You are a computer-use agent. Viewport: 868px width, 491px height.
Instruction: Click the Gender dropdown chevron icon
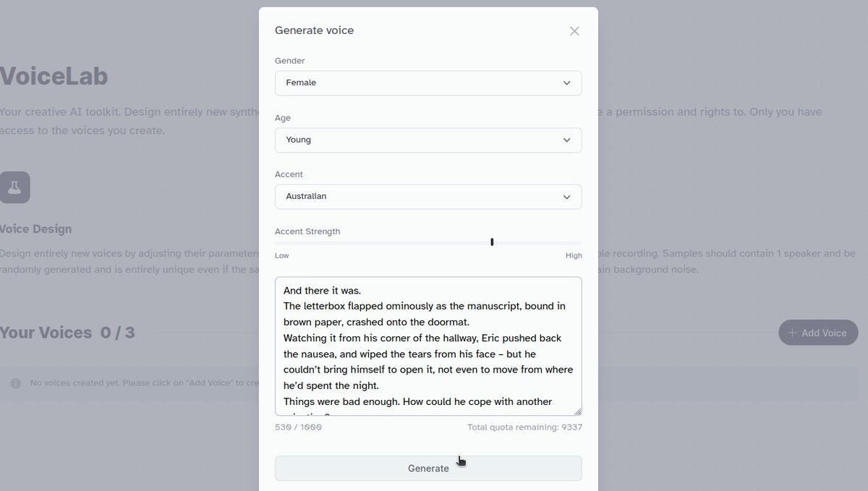[567, 83]
